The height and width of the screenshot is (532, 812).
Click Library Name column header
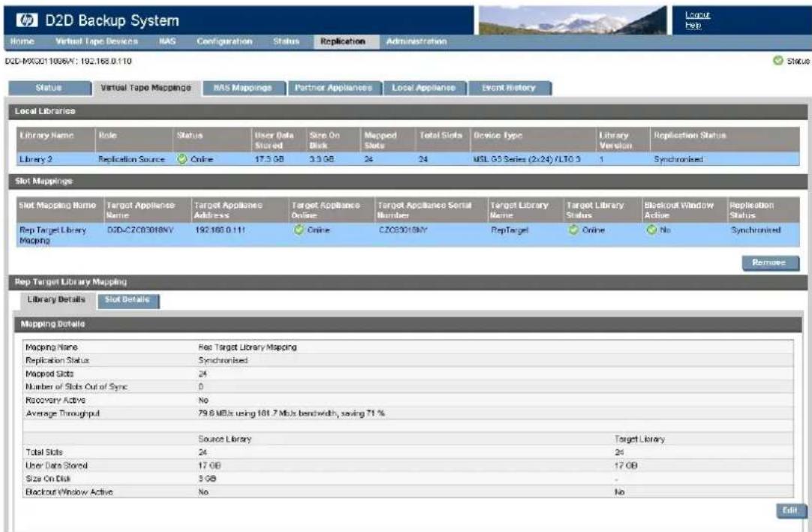pos(47,136)
